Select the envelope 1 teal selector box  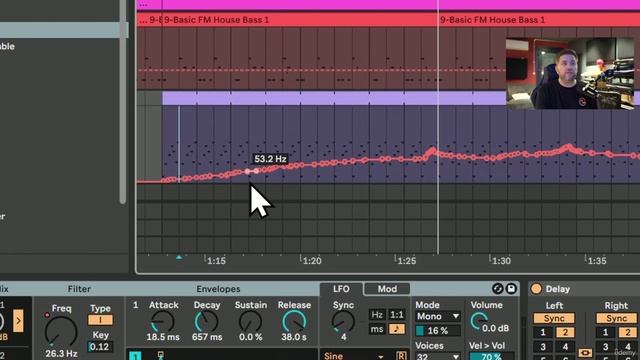135,356
